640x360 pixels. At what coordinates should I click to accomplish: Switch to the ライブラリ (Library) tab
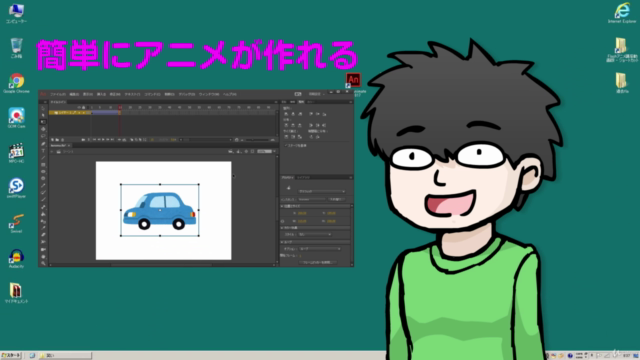303,178
